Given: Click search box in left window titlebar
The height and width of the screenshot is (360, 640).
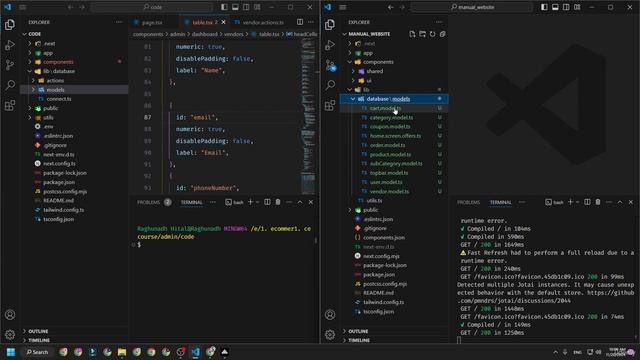Looking at the screenshot, I should pos(152,7).
